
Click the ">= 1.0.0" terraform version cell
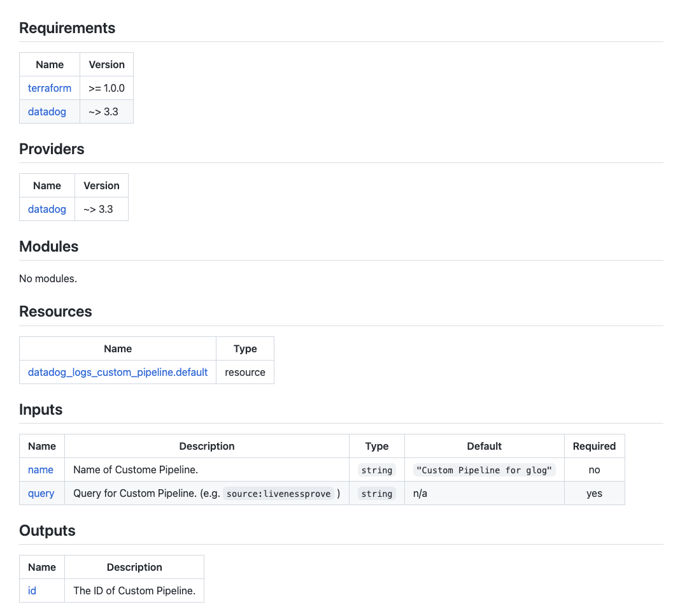[x=106, y=88]
